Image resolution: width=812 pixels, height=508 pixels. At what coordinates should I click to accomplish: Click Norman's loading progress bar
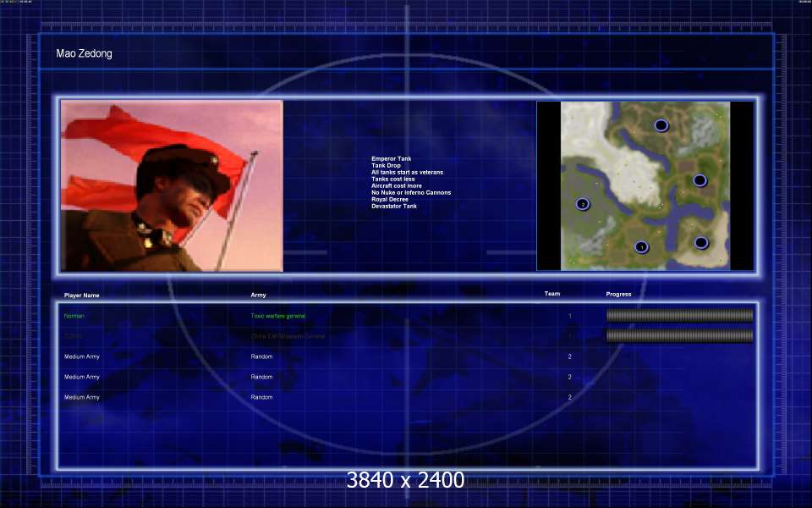pyautogui.click(x=679, y=315)
